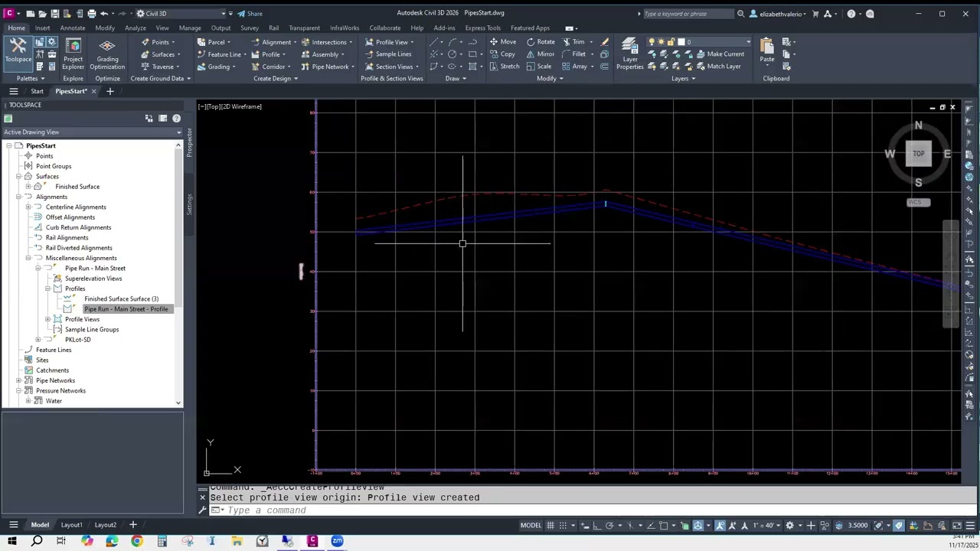Click the annotation scale value 3.5000
980x551 pixels.
pyautogui.click(x=857, y=525)
